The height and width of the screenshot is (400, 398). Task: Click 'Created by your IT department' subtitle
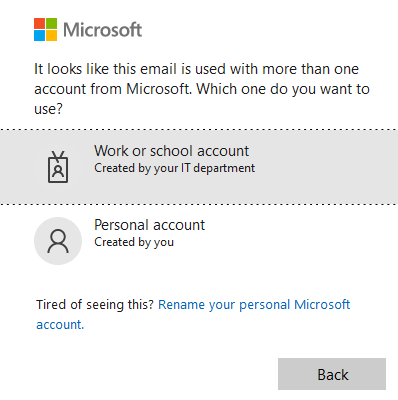point(174,168)
